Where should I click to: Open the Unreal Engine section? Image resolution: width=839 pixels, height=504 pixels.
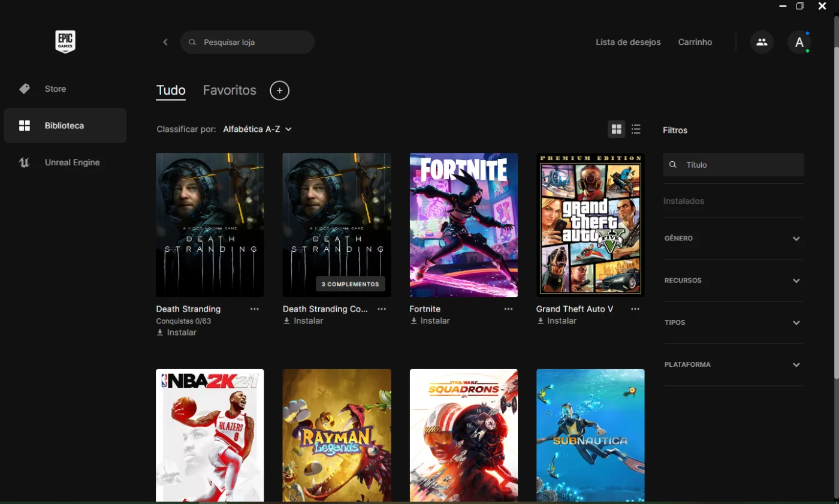(65, 162)
